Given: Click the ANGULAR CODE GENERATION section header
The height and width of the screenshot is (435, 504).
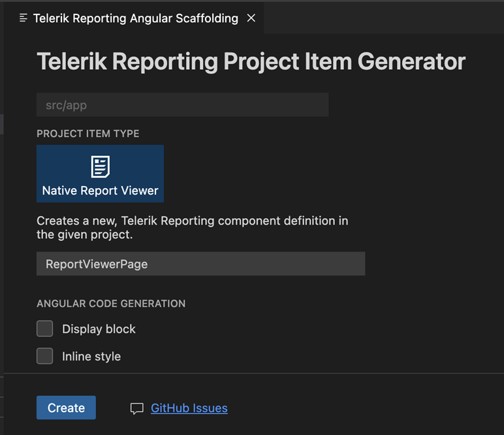Looking at the screenshot, I should point(111,304).
